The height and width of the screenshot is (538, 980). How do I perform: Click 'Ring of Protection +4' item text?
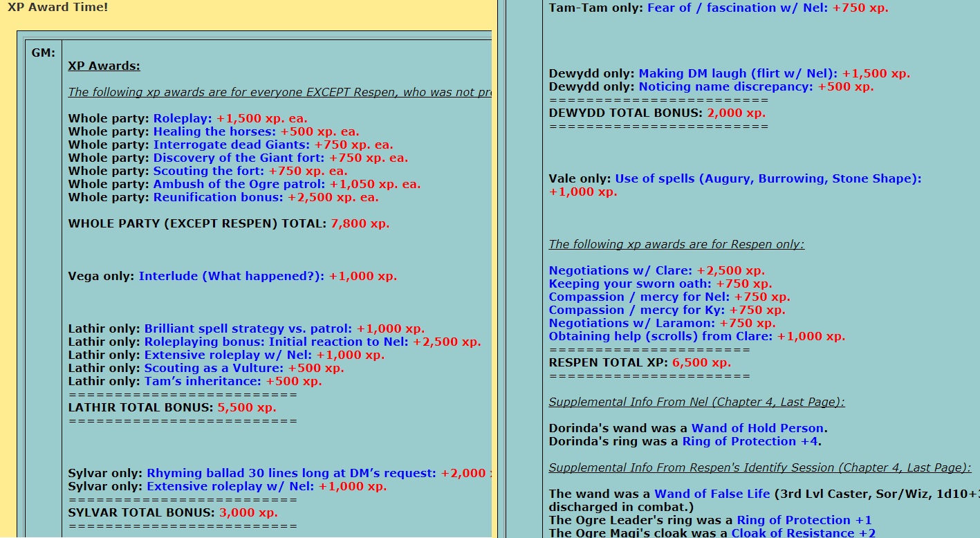750,442
